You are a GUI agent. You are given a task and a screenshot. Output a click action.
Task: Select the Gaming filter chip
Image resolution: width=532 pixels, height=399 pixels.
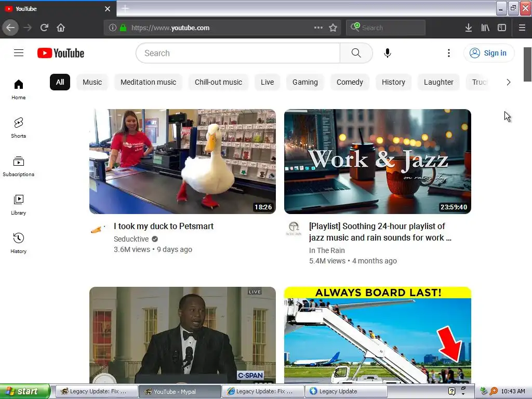pyautogui.click(x=305, y=82)
